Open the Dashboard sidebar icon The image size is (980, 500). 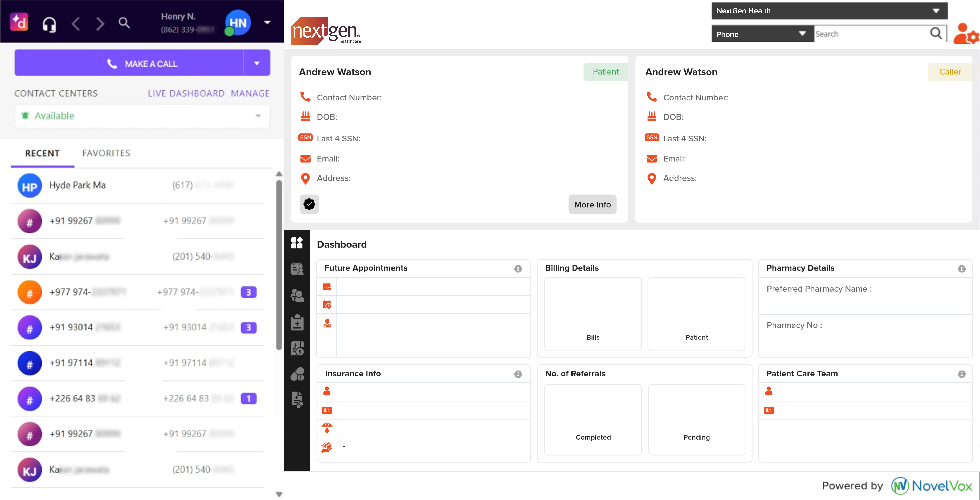297,242
